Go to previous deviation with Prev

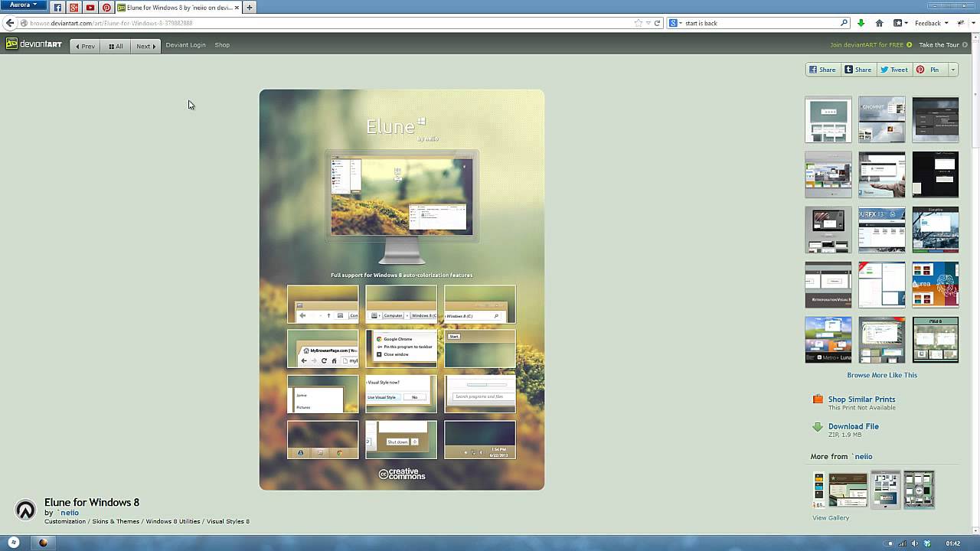click(85, 46)
